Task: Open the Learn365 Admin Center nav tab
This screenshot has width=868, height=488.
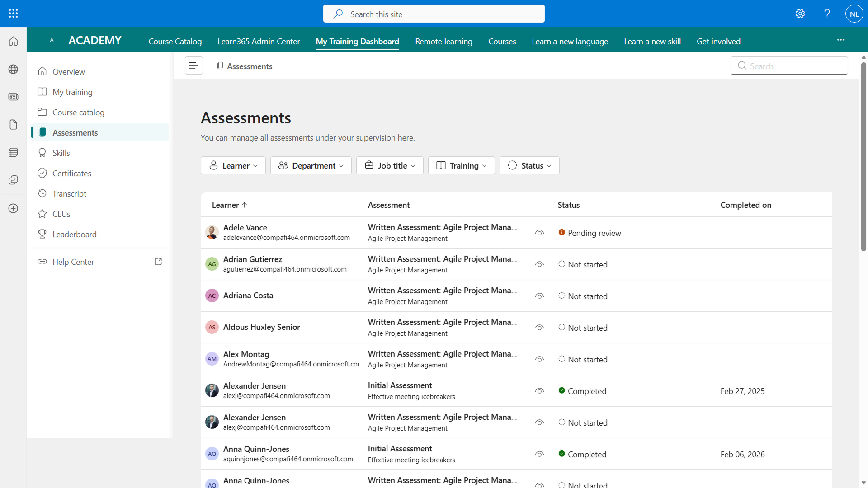Action: (x=259, y=41)
